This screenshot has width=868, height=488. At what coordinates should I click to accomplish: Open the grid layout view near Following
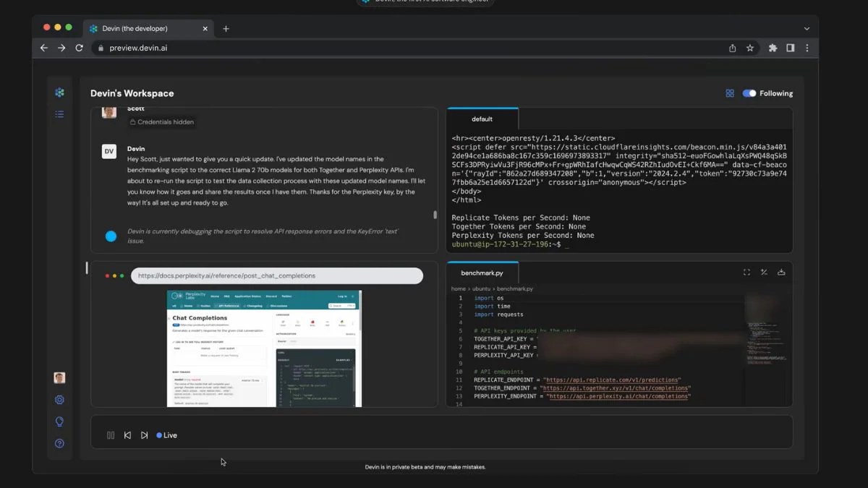(x=730, y=93)
